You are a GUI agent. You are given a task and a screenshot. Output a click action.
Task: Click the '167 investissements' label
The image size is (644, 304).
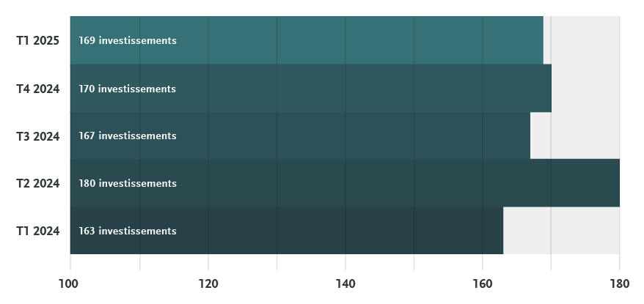128,136
